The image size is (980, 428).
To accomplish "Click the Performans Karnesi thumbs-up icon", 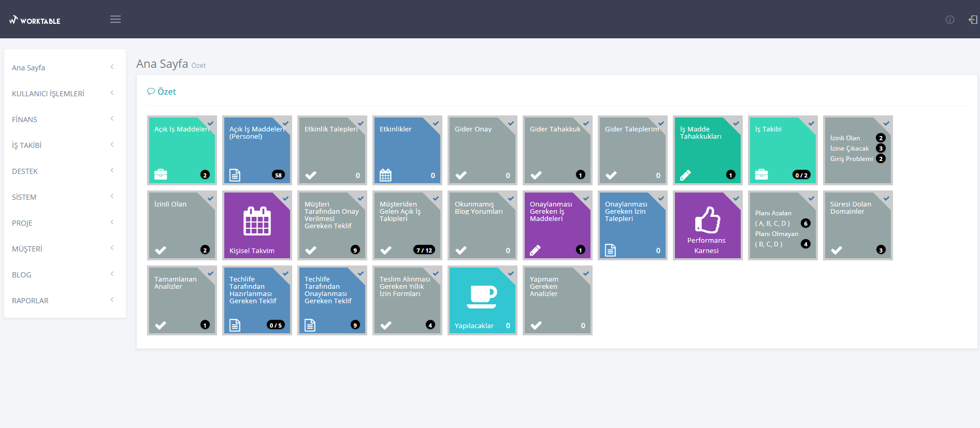I will 707,219.
